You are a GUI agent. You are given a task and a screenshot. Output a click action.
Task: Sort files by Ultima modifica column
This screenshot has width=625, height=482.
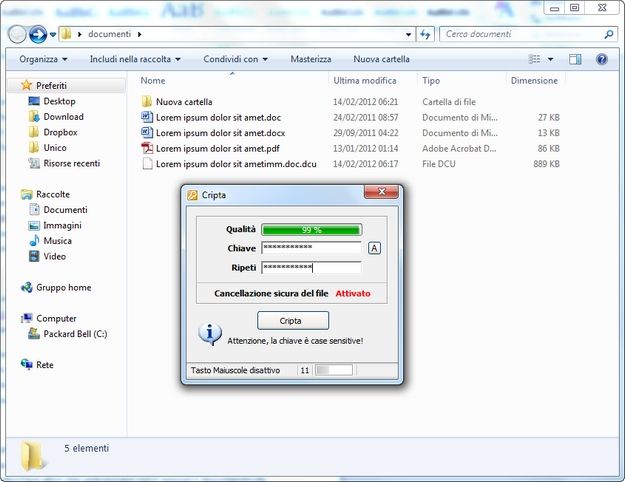(365, 80)
